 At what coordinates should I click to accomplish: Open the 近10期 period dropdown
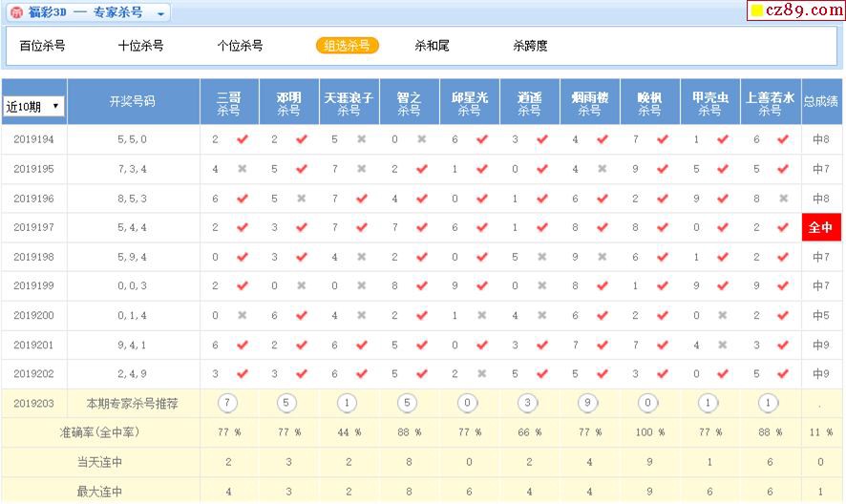pos(33,105)
